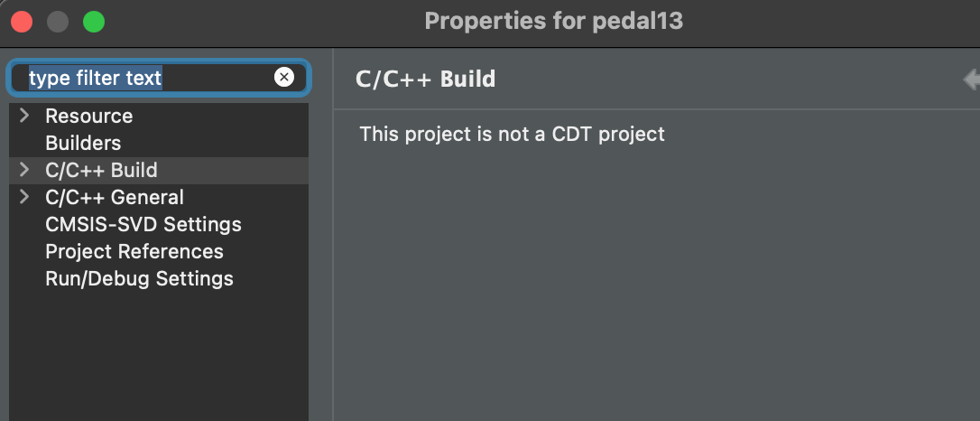Clear the filter text with the X icon

click(283, 77)
